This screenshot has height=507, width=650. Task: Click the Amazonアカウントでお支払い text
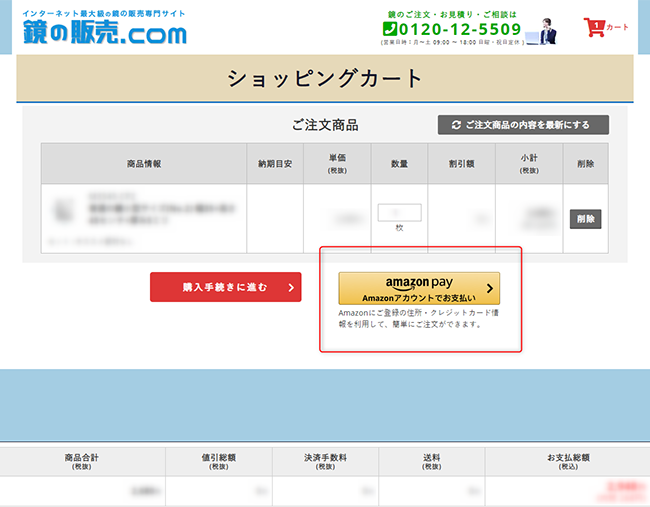pos(418,298)
